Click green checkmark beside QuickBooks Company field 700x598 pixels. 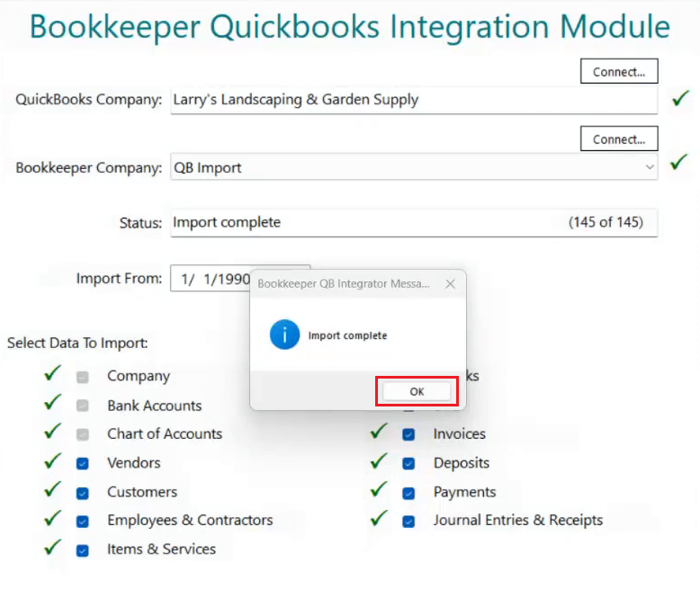tap(680, 98)
